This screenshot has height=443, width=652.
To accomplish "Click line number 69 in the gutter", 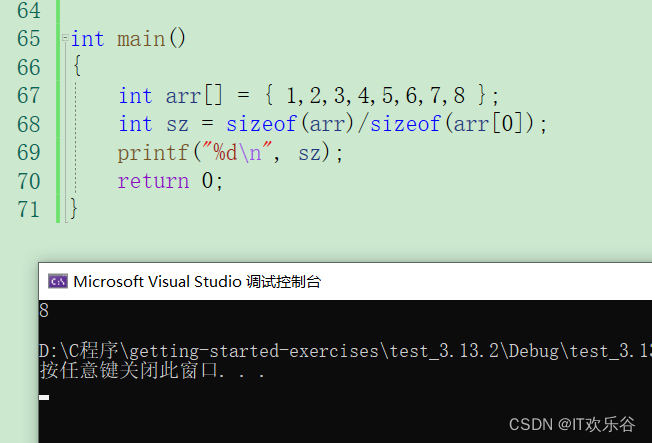I will pos(29,153).
